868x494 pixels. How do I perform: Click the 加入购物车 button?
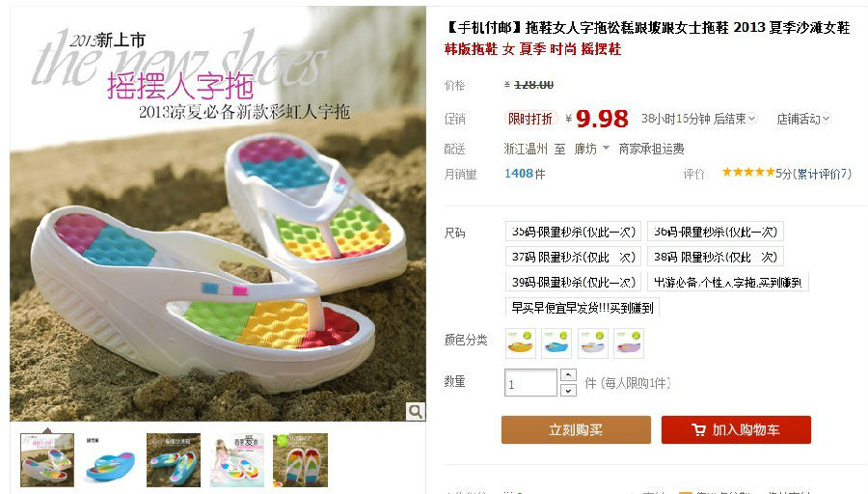coord(736,429)
